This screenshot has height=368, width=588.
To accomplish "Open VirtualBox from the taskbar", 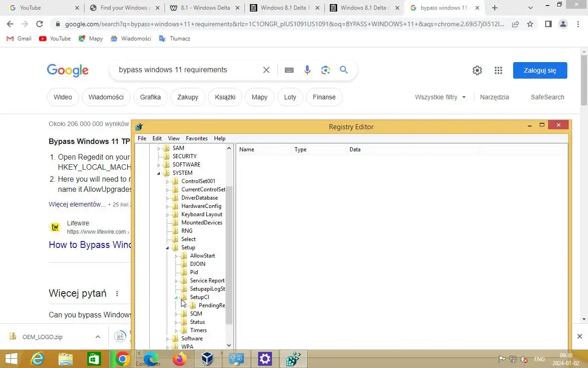I will [x=208, y=359].
